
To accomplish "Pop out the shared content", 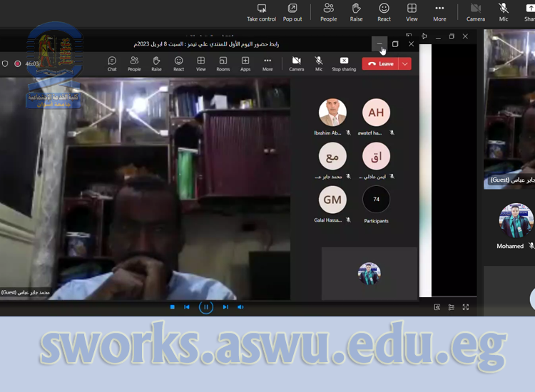I will click(292, 11).
